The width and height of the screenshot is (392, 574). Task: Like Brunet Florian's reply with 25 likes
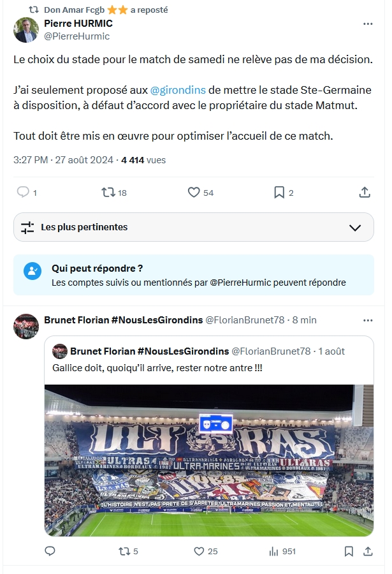(199, 551)
